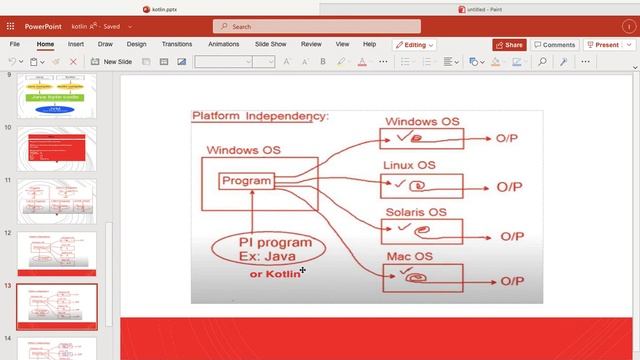Click the Shape Fill icon

(x=496, y=62)
